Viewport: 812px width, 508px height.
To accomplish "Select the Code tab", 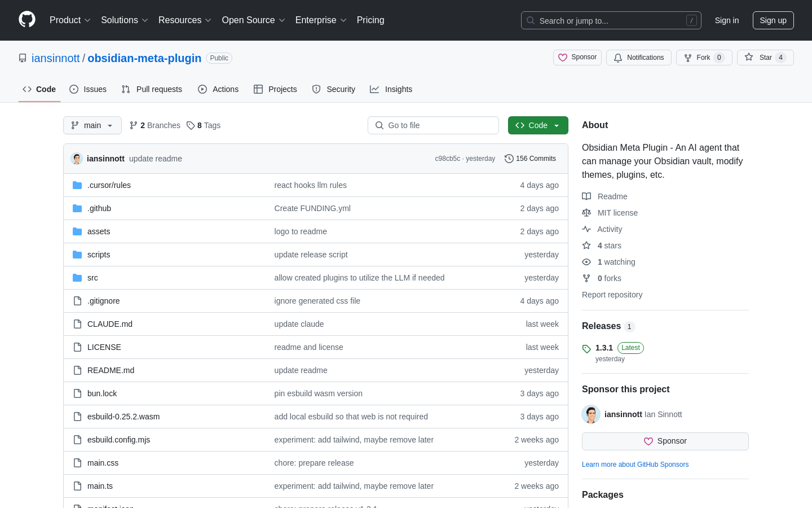I will click(x=39, y=89).
